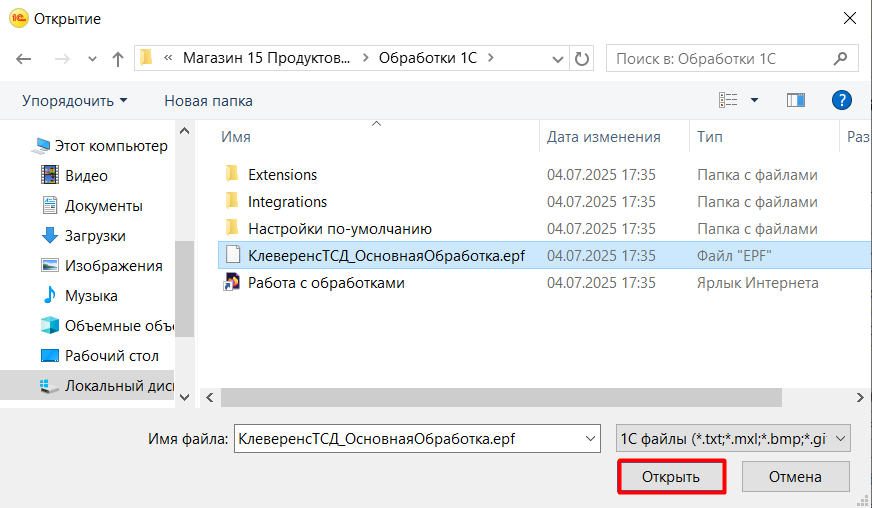This screenshot has height=508, width=872.
Task: Open Объемные объекты in the sidebar
Action: point(107,326)
